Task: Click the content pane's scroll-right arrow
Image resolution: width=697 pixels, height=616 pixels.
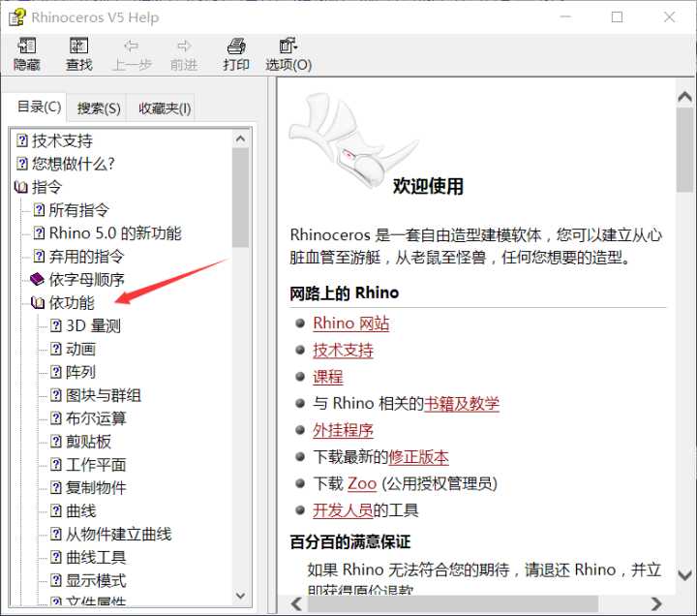Action: pyautogui.click(x=656, y=603)
